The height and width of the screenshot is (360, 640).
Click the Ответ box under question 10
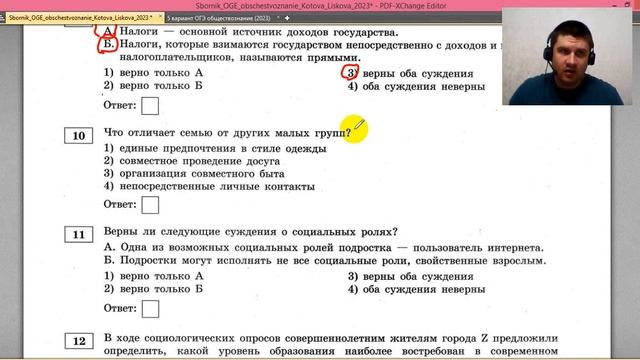click(150, 205)
